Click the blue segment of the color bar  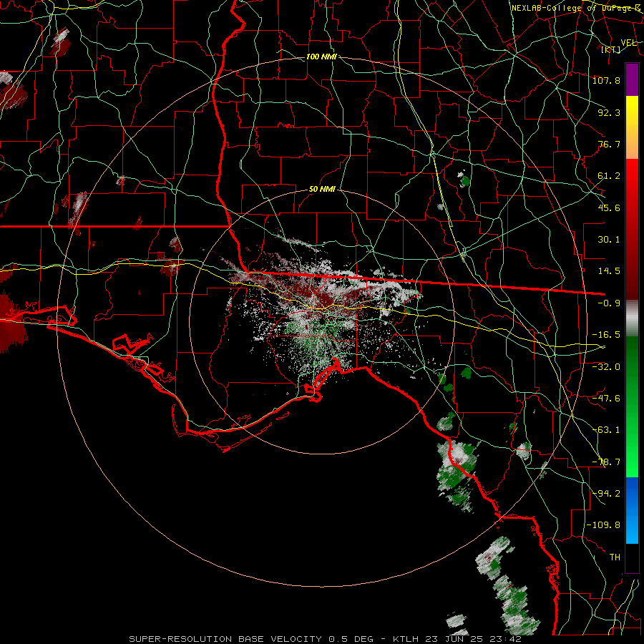pyautogui.click(x=632, y=510)
